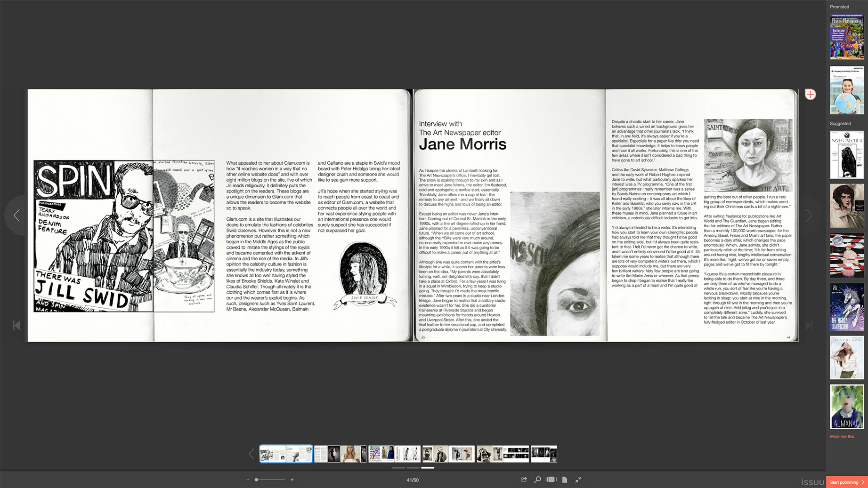Jump to the last page of the publication
This screenshot has width=868, height=488.
(x=809, y=325)
